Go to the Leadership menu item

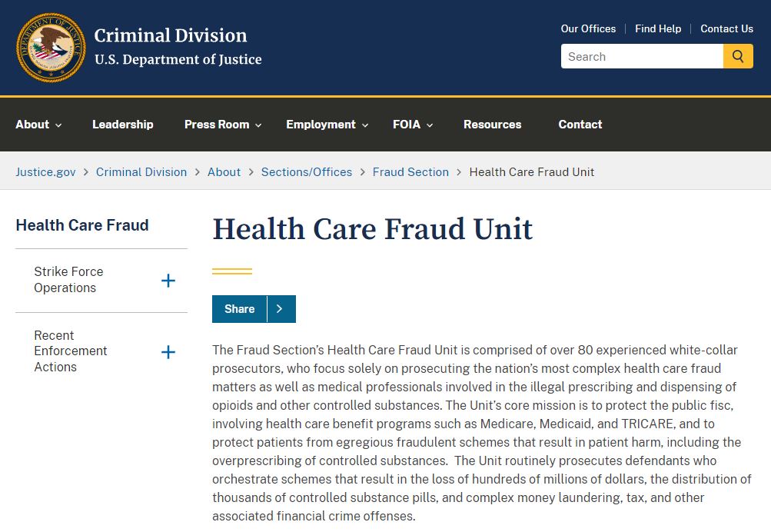(123, 125)
